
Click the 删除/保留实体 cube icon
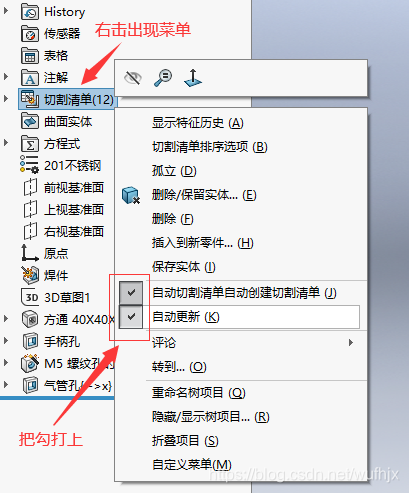(131, 195)
